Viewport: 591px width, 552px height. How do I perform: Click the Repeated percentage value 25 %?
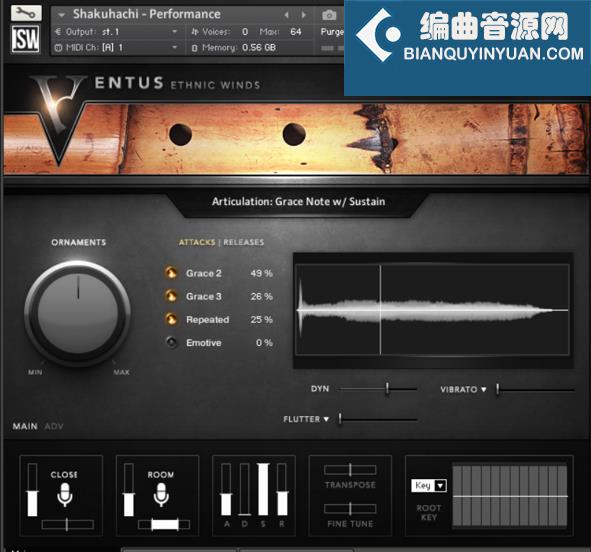[x=261, y=320]
